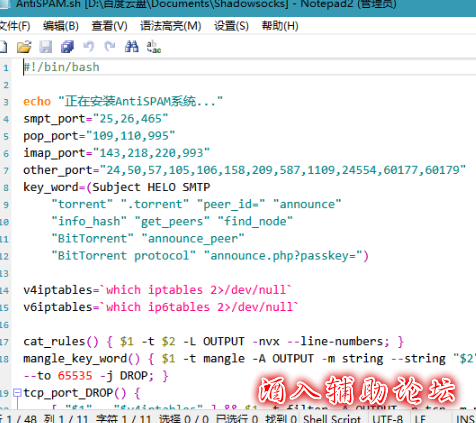Click the UTF-8 encoding status entry
This screenshot has width=476, height=423.
click(387, 419)
